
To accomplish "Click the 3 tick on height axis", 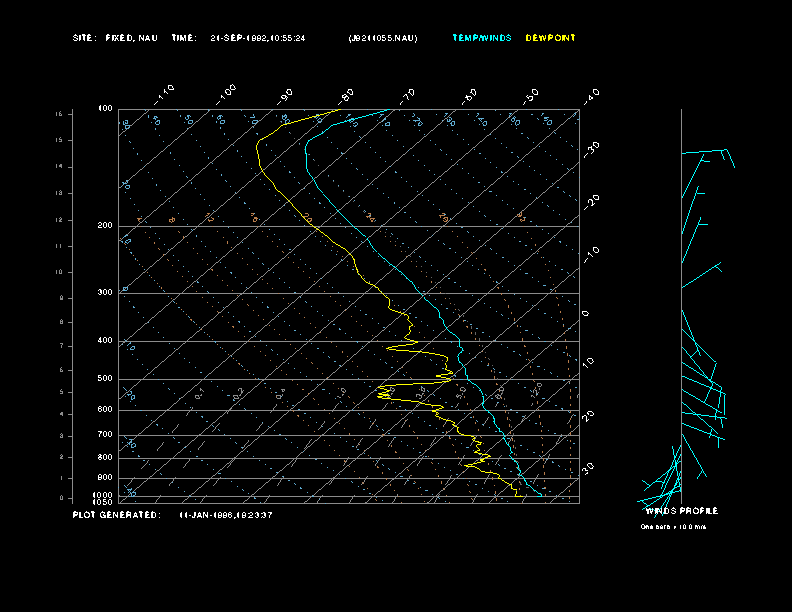I will click(62, 436).
